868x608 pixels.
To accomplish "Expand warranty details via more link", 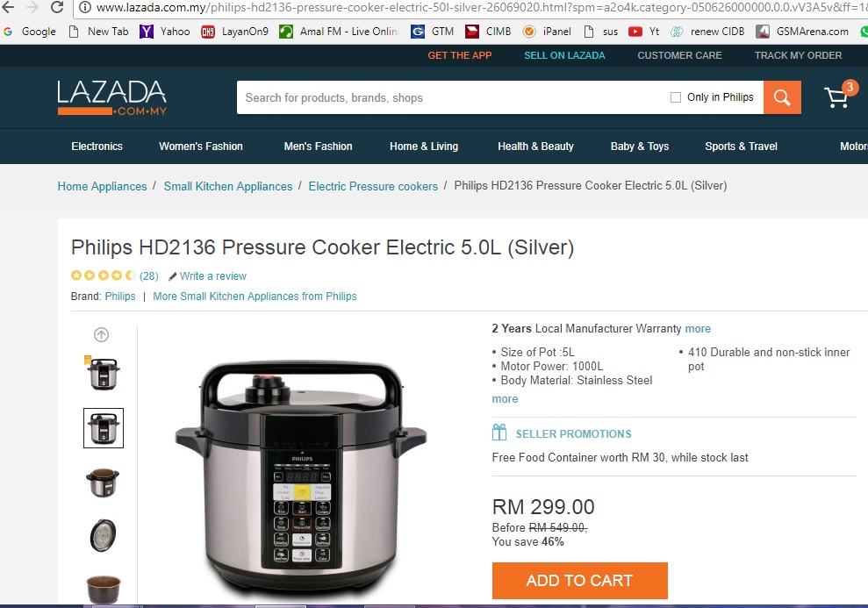I will pos(698,329).
